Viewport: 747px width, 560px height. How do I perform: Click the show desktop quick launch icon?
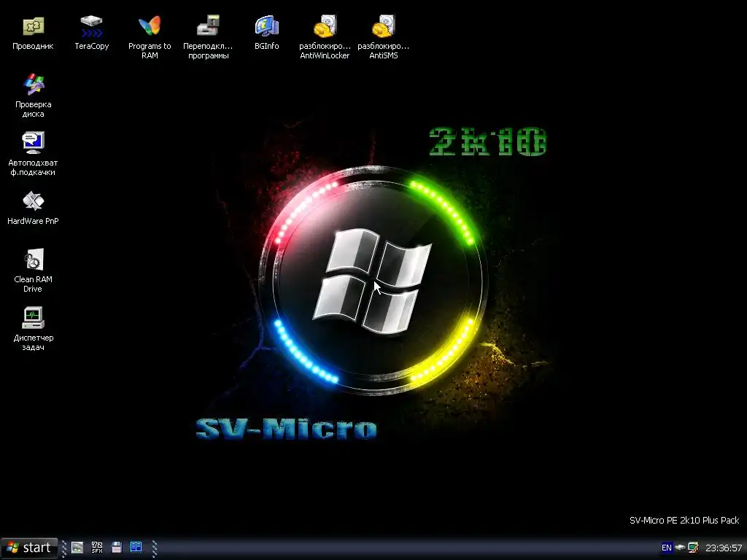click(77, 548)
